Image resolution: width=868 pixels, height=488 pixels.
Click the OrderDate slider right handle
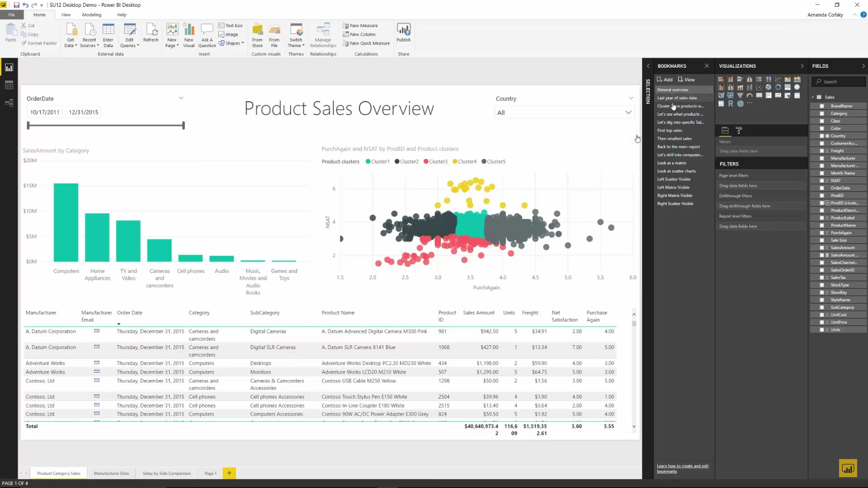click(x=184, y=125)
